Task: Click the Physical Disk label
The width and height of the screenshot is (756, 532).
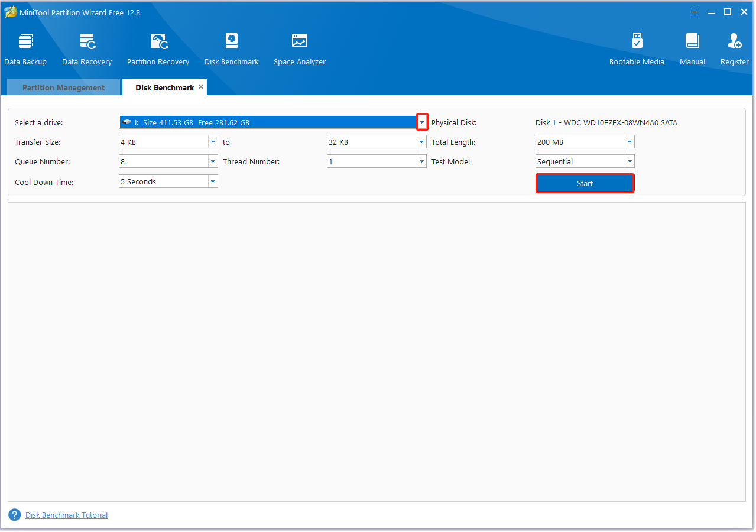Action: [x=454, y=123]
